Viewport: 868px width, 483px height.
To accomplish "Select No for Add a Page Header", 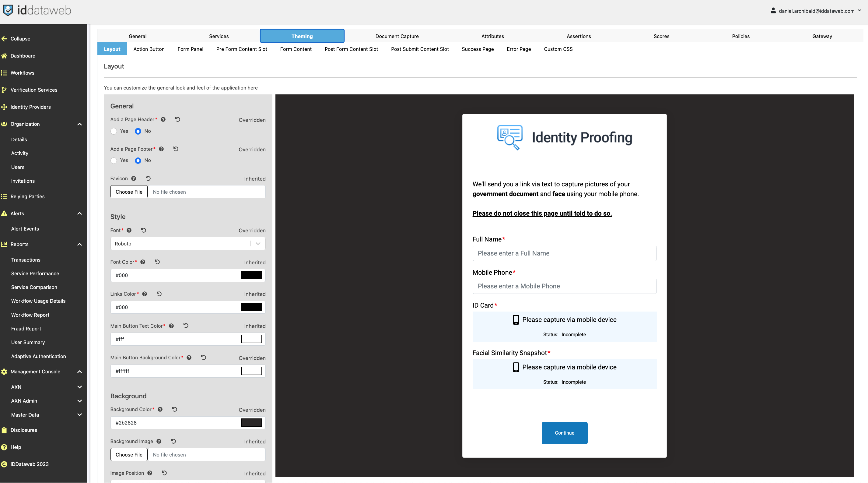I will pyautogui.click(x=138, y=131).
